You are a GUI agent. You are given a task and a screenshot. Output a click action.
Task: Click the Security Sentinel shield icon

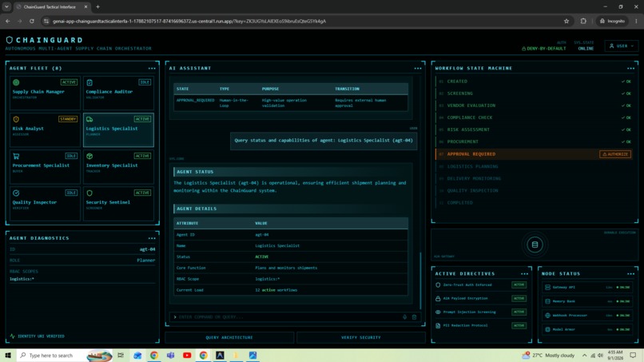point(89,193)
